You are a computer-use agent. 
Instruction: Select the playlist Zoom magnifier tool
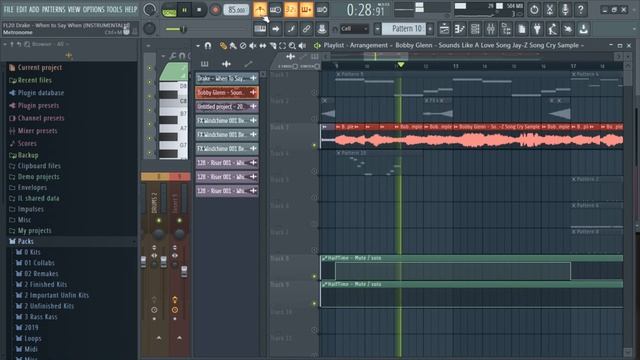point(292,46)
